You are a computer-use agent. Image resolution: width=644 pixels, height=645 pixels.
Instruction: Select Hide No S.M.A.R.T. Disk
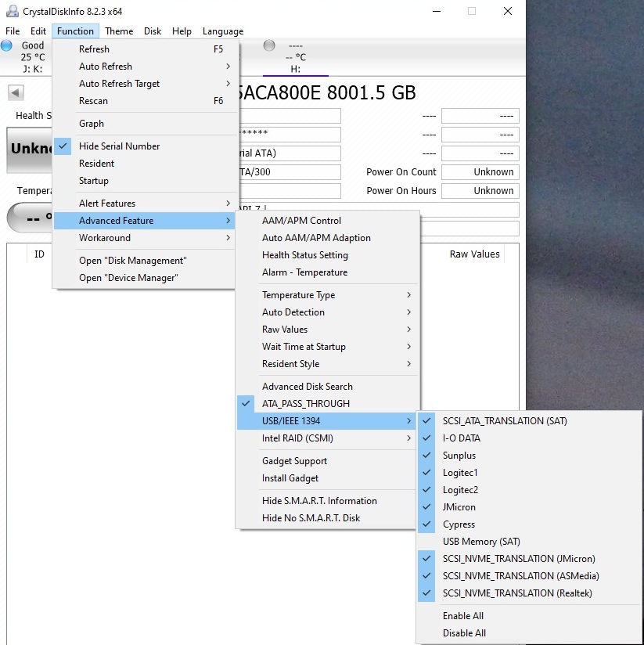coord(328,518)
